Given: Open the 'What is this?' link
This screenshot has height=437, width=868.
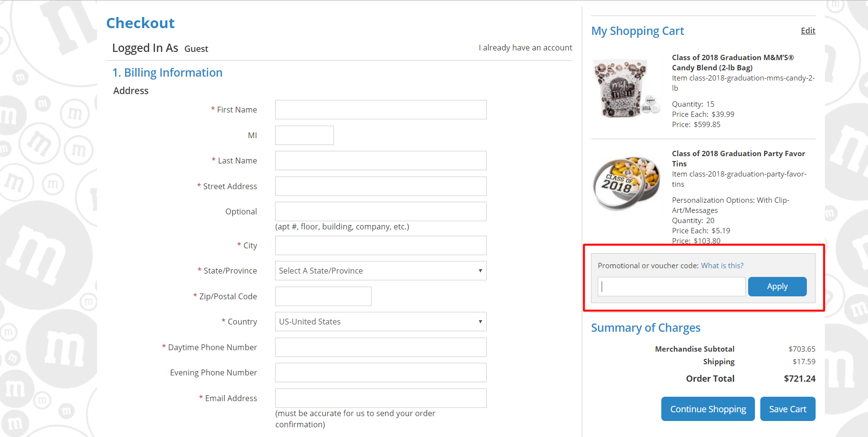Looking at the screenshot, I should point(722,266).
